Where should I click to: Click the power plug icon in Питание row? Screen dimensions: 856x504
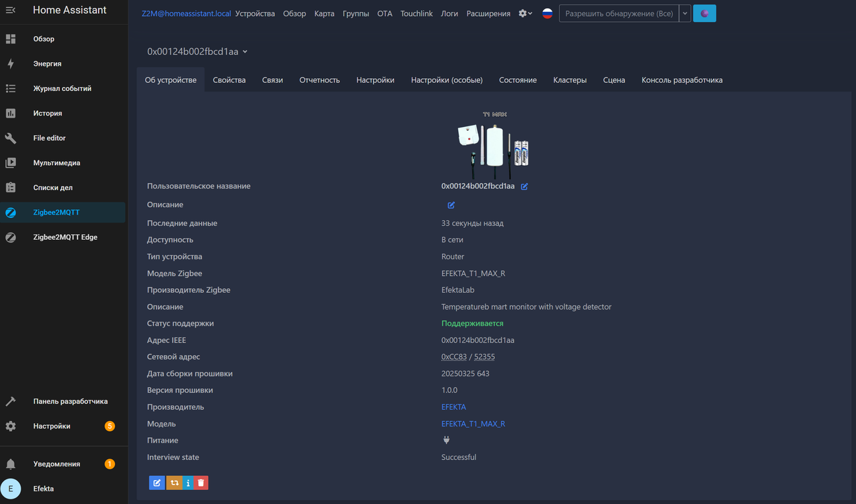coord(446,440)
